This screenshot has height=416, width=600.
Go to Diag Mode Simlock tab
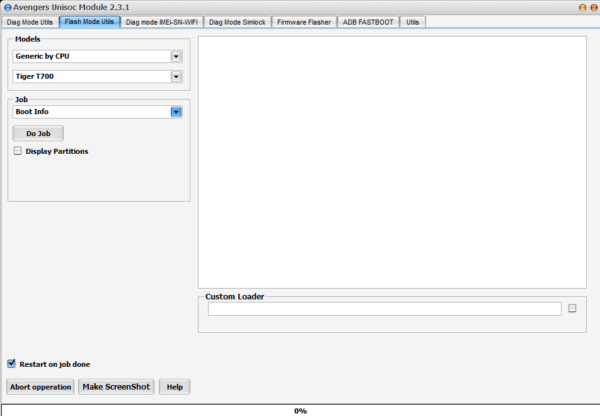click(x=237, y=22)
